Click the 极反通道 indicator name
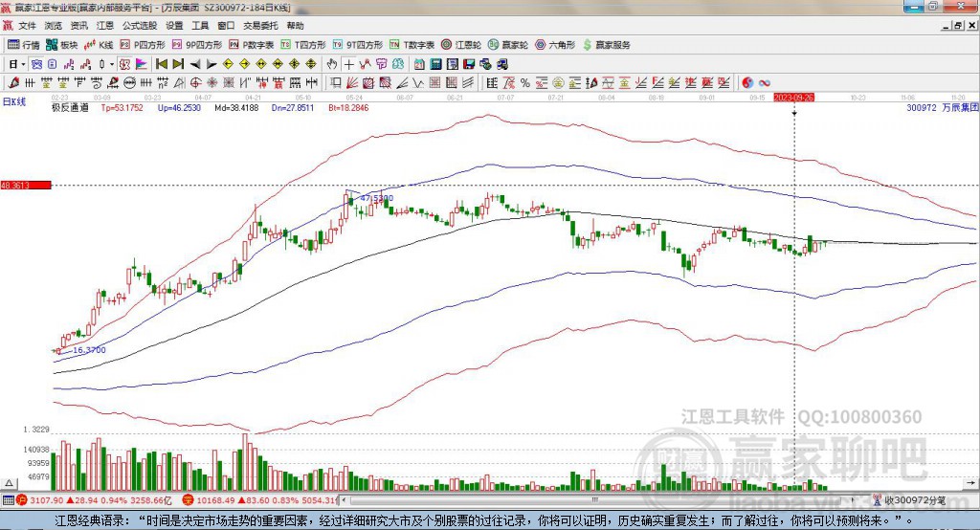The width and height of the screenshot is (980, 530). (70, 107)
